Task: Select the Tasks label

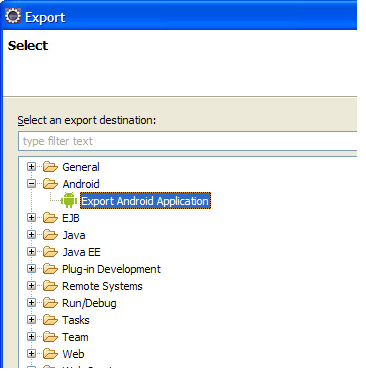Action: (76, 320)
